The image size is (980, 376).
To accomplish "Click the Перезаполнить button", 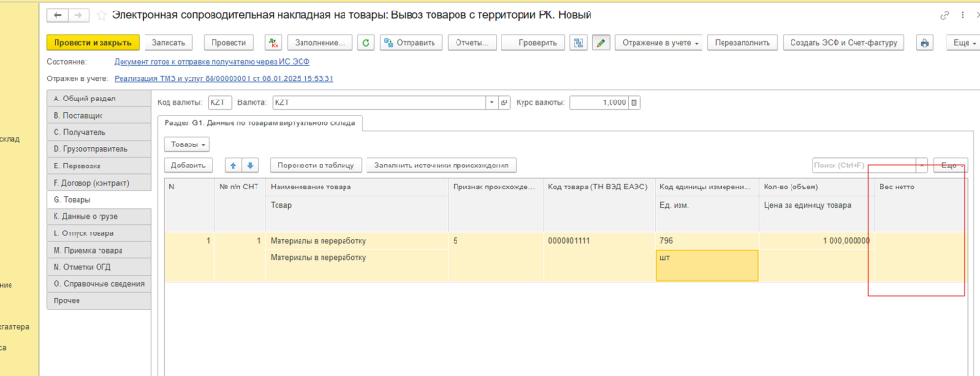I will (x=743, y=42).
